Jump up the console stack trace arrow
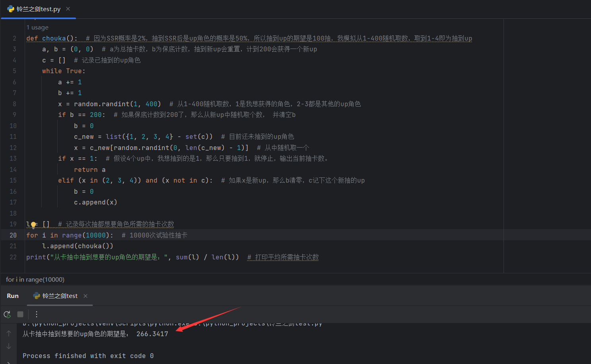Image resolution: width=591 pixels, height=364 pixels. [9, 333]
